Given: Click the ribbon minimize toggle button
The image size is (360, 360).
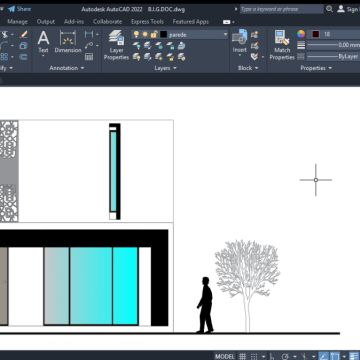Looking at the screenshot, I should pyautogui.click(x=226, y=22).
